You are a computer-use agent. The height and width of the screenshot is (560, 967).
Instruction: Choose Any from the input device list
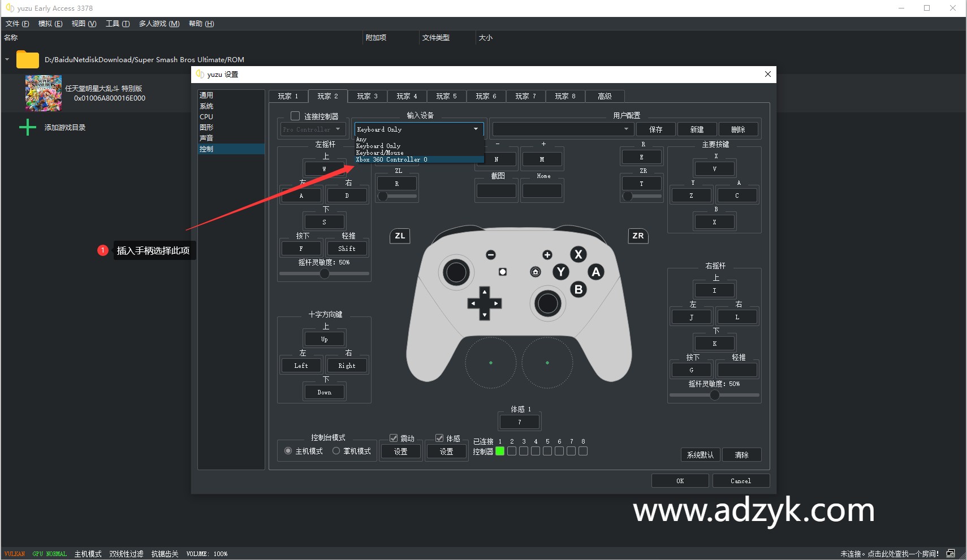[x=419, y=139]
